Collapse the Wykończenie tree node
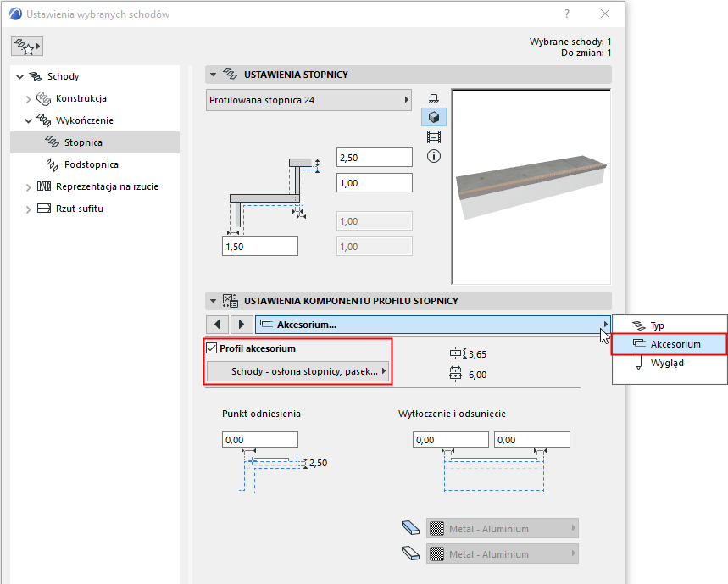728x584 pixels. tap(28, 120)
